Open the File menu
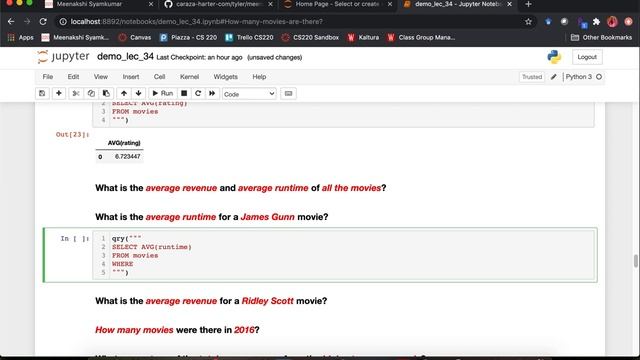Image resolution: width=640 pixels, height=360 pixels. click(x=48, y=77)
